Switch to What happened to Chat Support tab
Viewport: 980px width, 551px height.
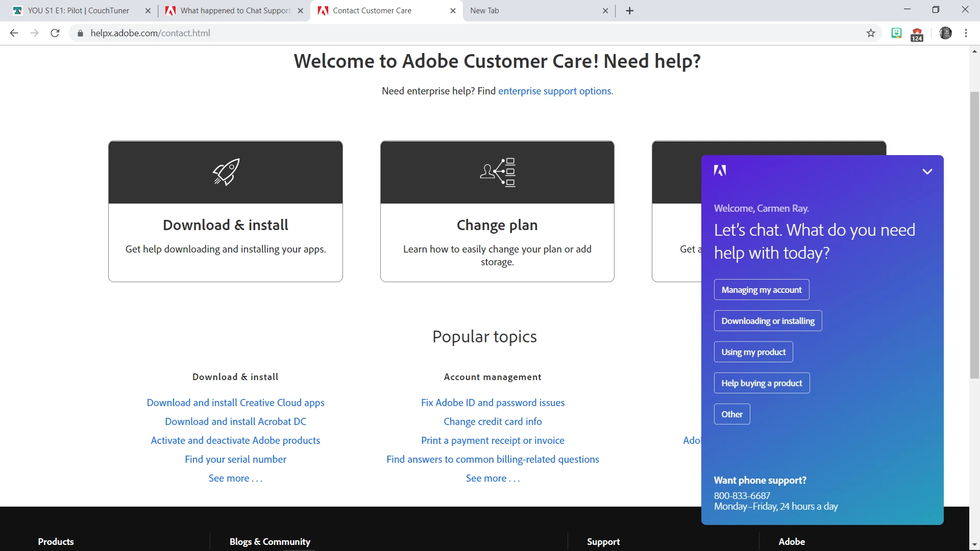[235, 11]
